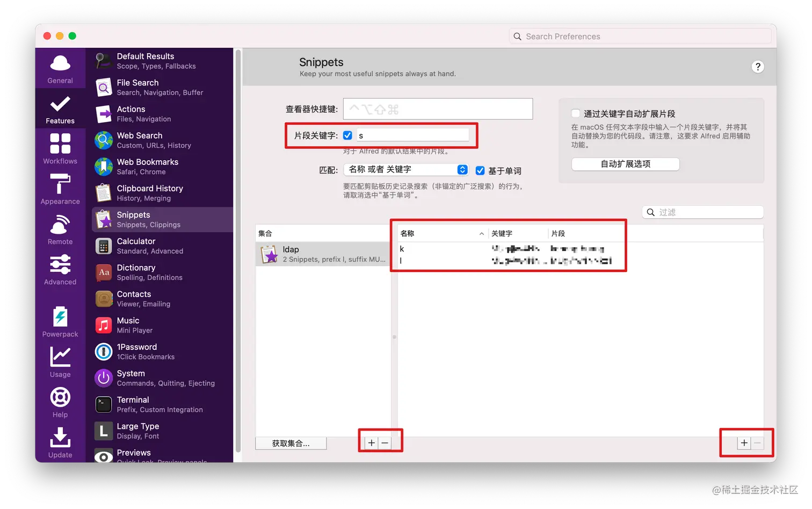Viewport: 812px width, 509px height.
Task: Select the 1Password icon
Action: click(x=104, y=352)
